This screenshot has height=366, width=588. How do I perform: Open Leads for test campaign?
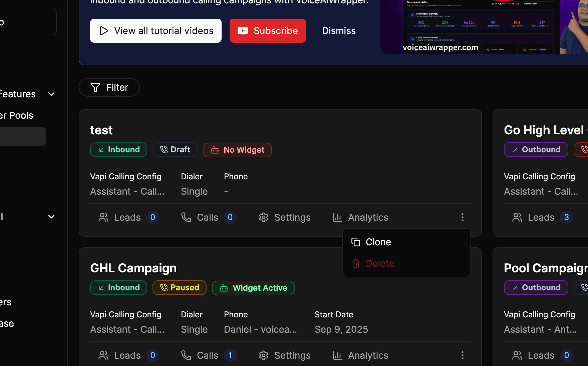point(128,217)
